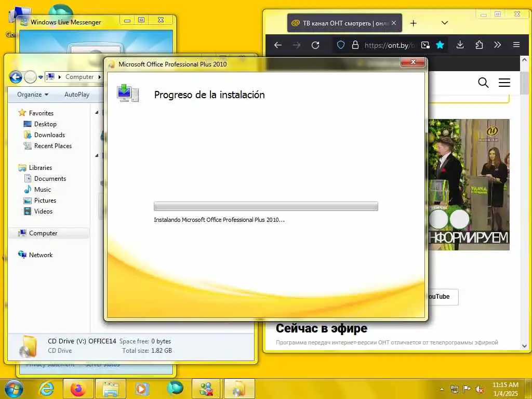Click the Office setup progress bar
This screenshot has height=399, width=532.
(x=265, y=206)
